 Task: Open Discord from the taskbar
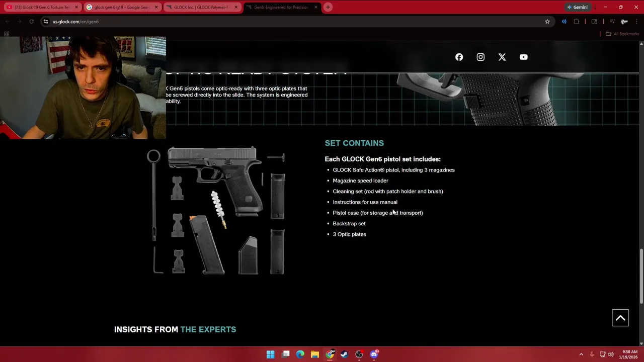pyautogui.click(x=374, y=354)
